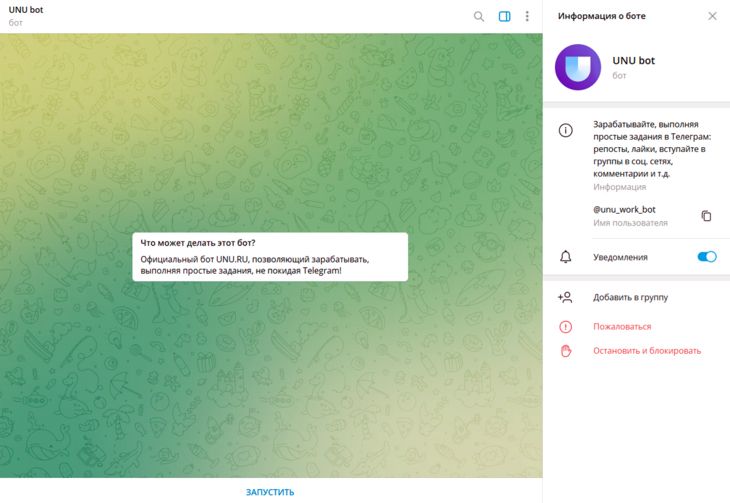The width and height of the screenshot is (730, 503).
Task: Click the red report exclamation icon
Action: [x=566, y=327]
